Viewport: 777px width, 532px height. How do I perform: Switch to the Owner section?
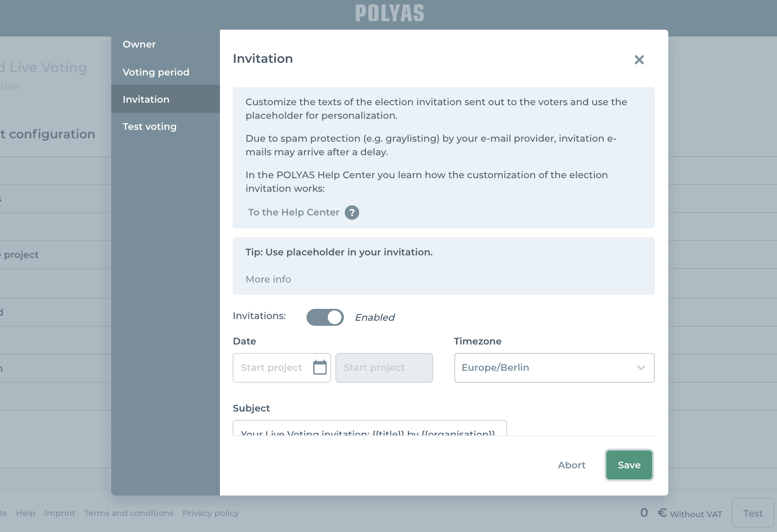[x=139, y=44]
